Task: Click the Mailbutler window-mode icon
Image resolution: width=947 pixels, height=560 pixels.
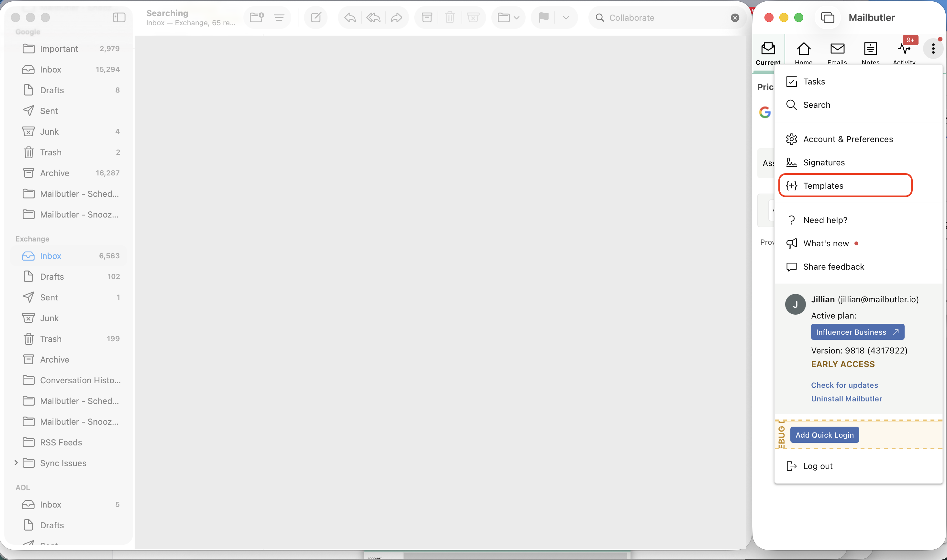Action: pyautogui.click(x=827, y=17)
